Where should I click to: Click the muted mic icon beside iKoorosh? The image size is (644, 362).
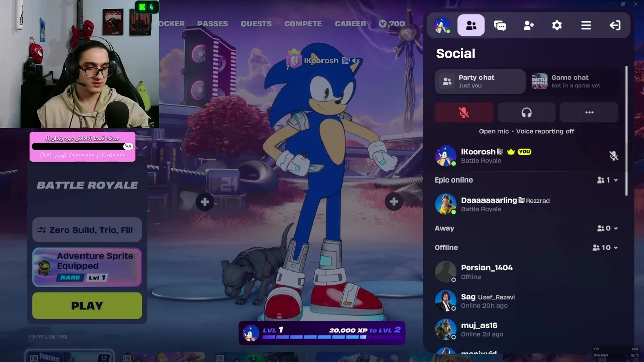(613, 156)
